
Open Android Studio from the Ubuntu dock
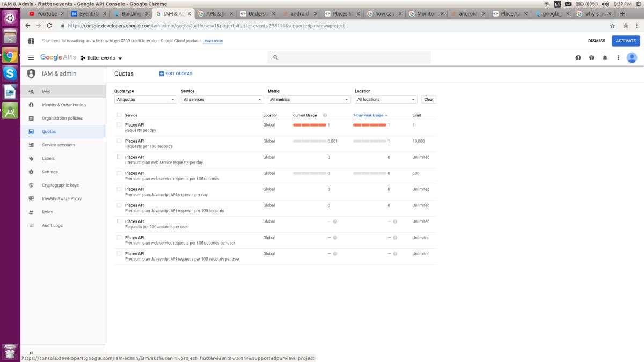(10, 109)
